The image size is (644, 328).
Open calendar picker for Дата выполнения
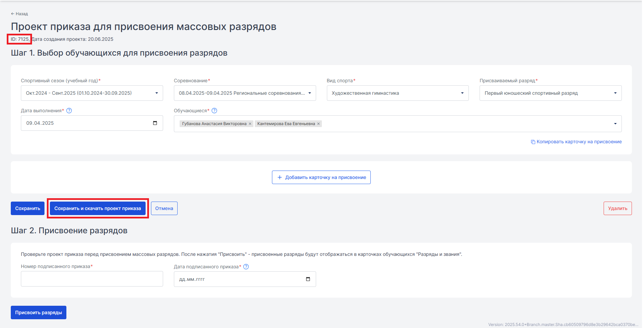[155, 123]
